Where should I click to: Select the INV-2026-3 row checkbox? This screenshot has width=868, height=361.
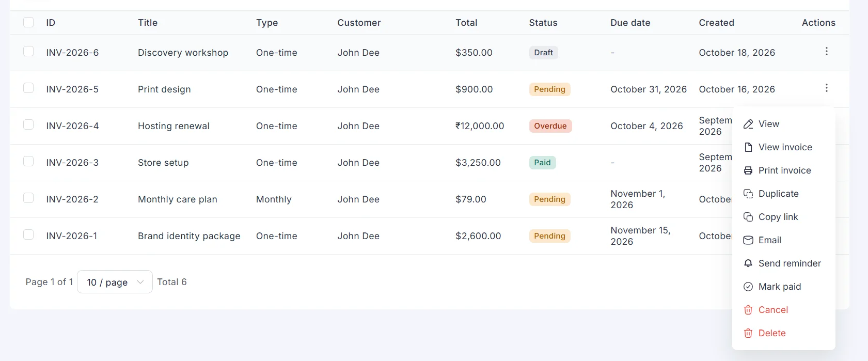[28, 161]
